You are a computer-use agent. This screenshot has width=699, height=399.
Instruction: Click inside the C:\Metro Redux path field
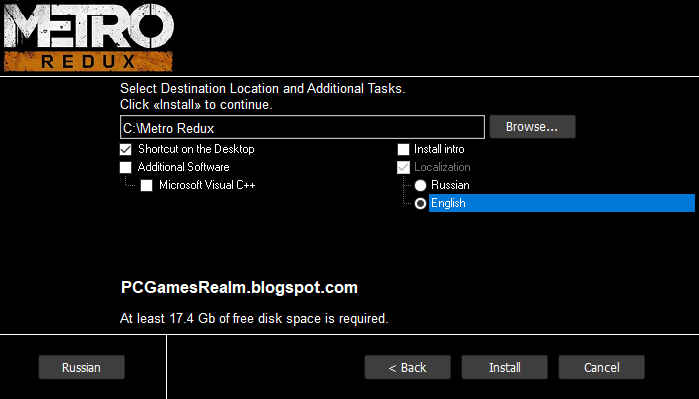[x=302, y=128]
